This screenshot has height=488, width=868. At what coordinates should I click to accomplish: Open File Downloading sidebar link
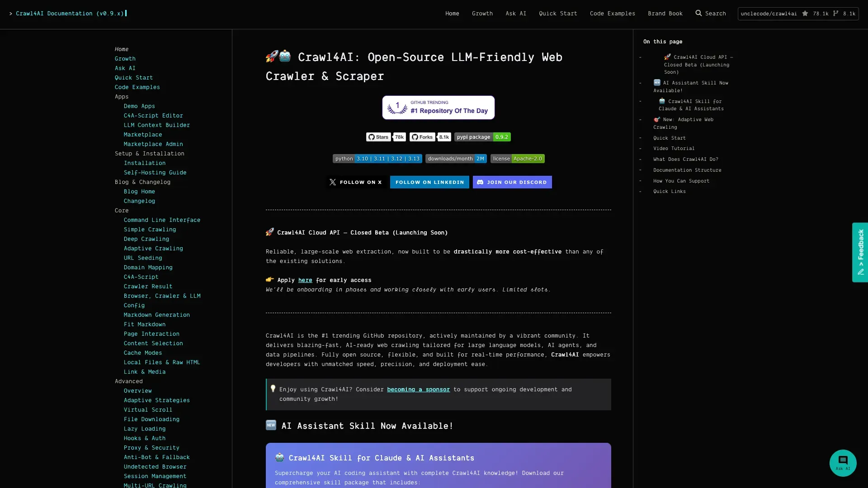click(x=151, y=419)
